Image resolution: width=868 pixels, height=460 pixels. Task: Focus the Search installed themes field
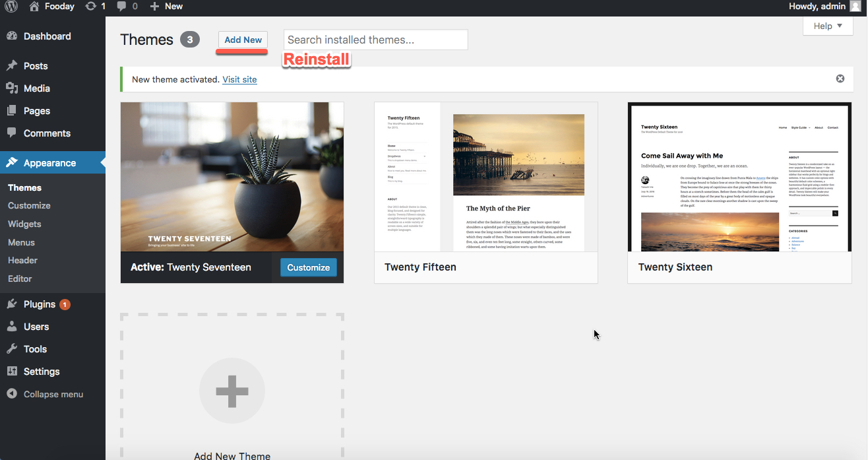pos(375,40)
